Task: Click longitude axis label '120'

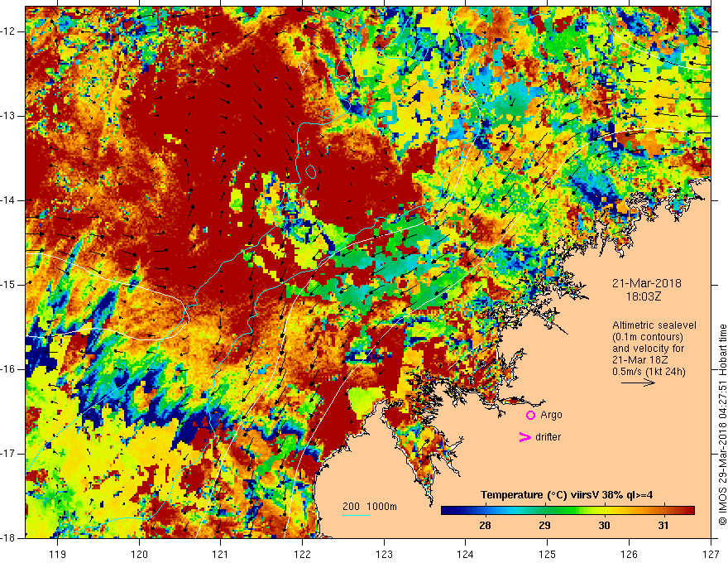Action: tap(139, 554)
